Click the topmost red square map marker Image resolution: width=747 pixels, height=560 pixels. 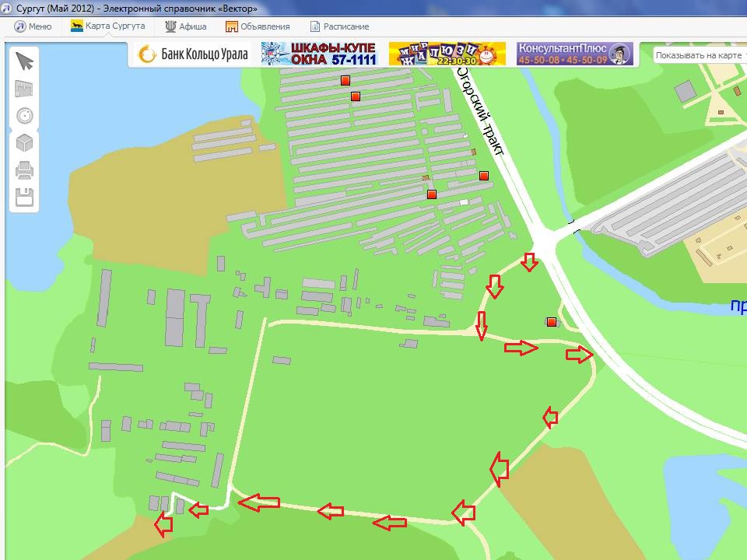(345, 81)
